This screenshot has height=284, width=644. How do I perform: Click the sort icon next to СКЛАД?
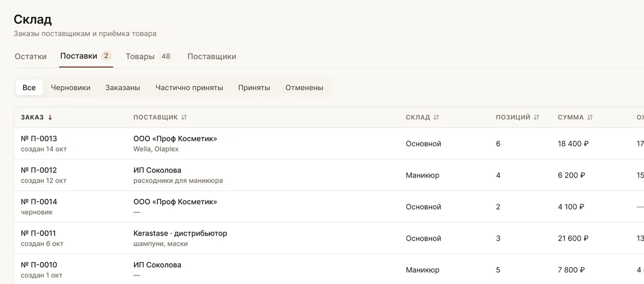pos(436,118)
